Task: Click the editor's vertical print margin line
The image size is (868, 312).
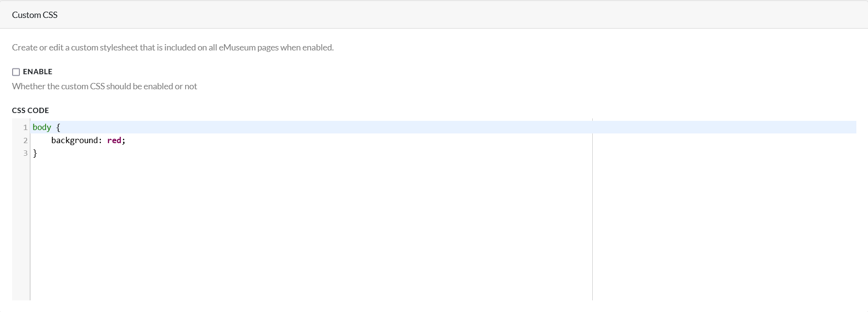Action: pos(592,218)
